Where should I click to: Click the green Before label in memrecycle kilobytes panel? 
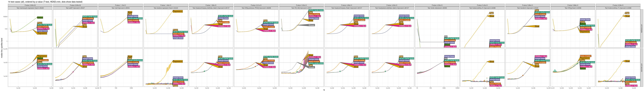point(40,17)
